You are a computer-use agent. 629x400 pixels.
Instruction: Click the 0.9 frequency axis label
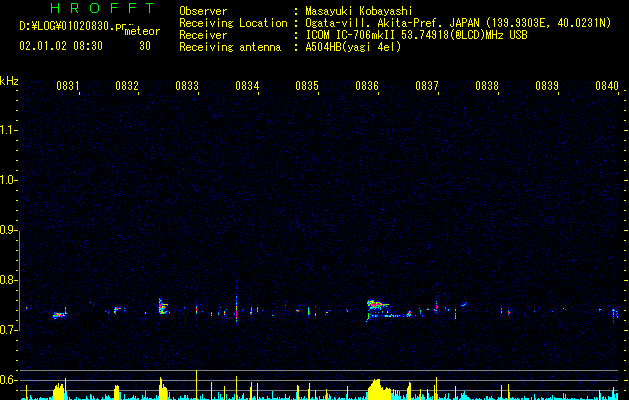8,230
